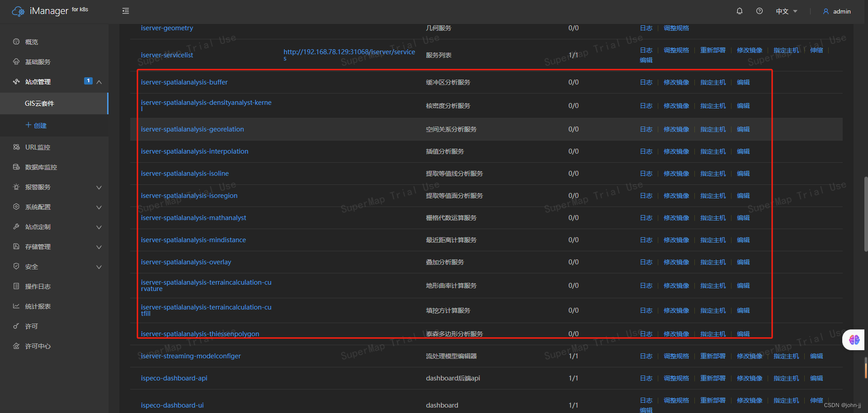Open the iserver-servicelist service URL link
Image resolution: width=868 pixels, height=413 pixels.
pyautogui.click(x=349, y=55)
